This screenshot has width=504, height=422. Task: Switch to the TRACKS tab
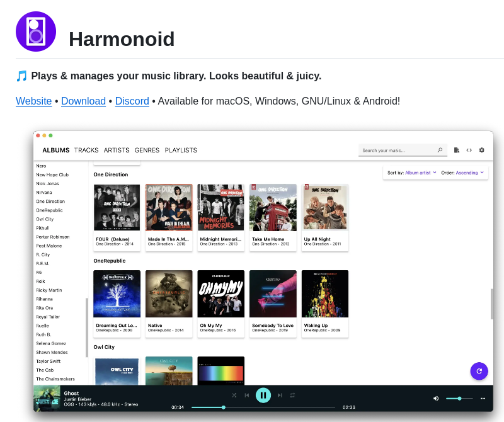point(86,150)
